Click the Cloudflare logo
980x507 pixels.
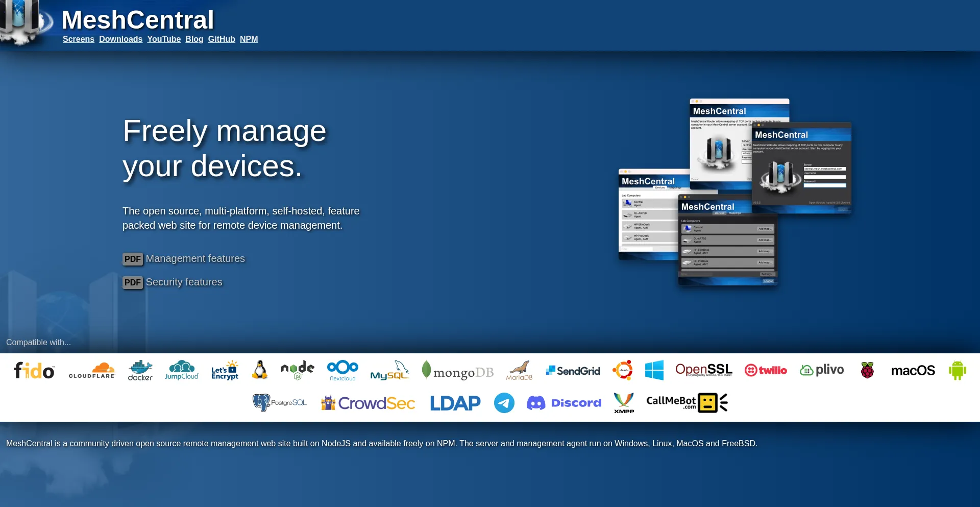point(92,371)
